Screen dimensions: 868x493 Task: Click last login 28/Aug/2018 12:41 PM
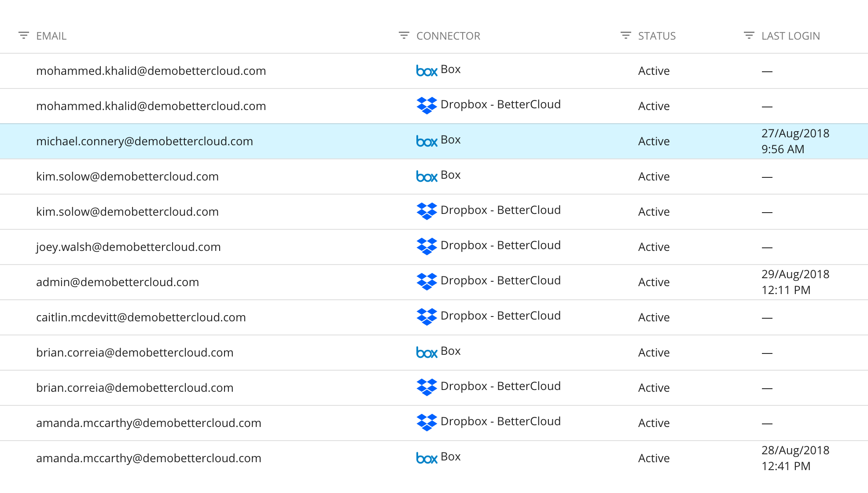tap(795, 458)
